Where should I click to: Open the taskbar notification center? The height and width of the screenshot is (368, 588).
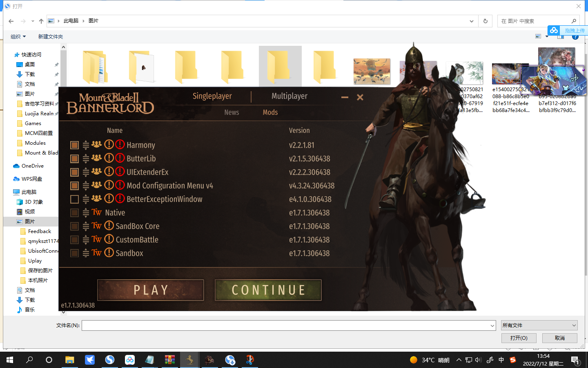(x=575, y=360)
